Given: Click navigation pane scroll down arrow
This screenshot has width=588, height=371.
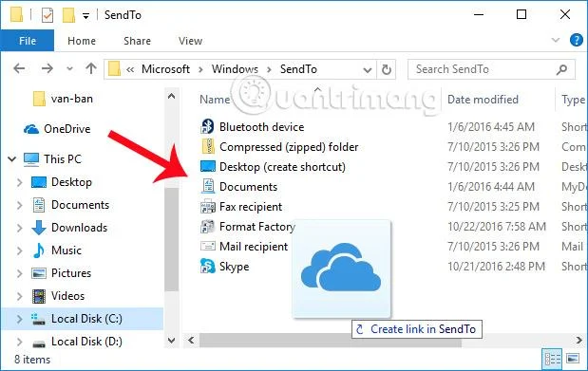Looking at the screenshot, I should [x=171, y=341].
